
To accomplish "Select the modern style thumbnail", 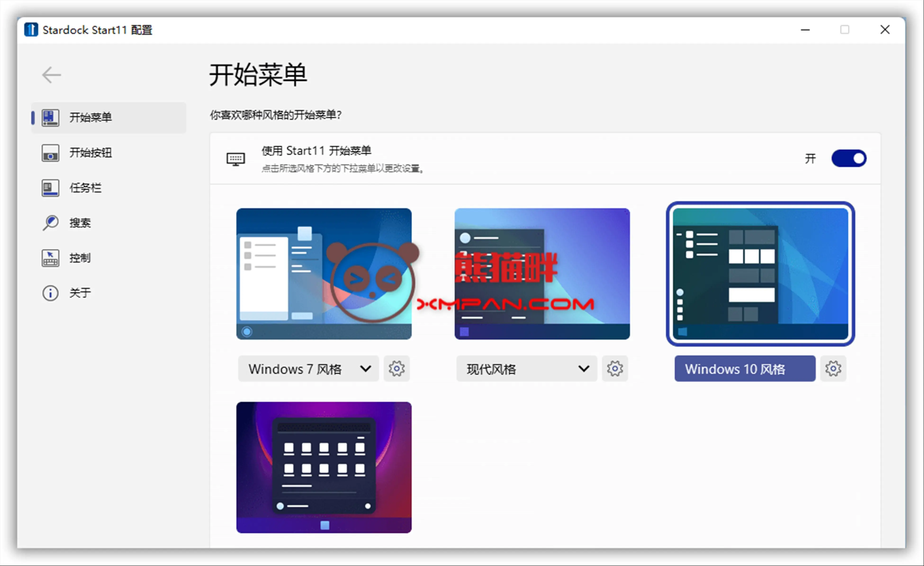I will tap(542, 274).
